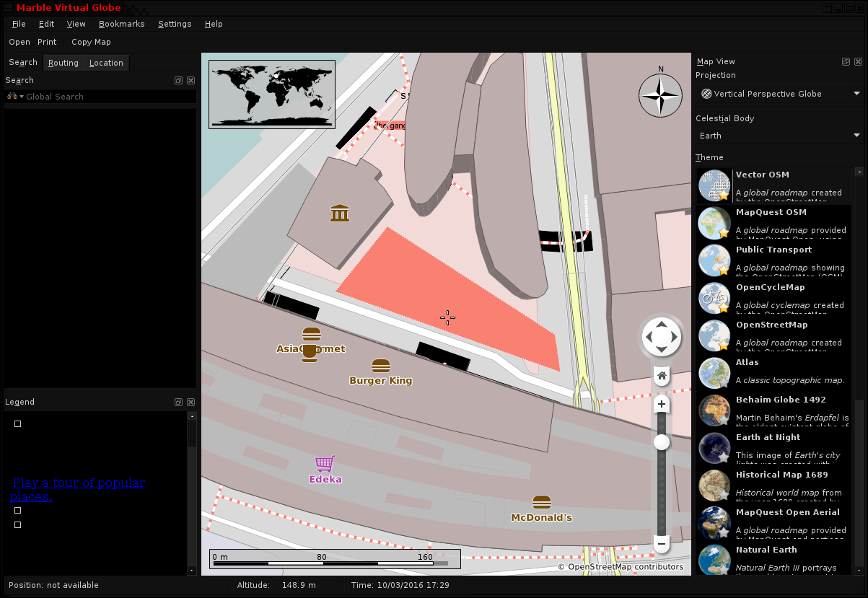
Task: Click the AsiaGourmet fast food marker
Action: click(311, 334)
